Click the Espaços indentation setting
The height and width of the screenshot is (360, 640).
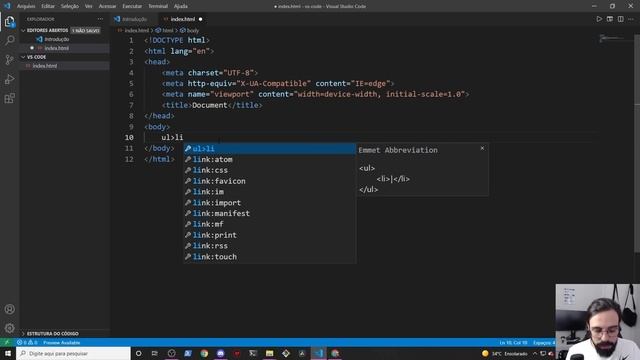tap(544, 342)
